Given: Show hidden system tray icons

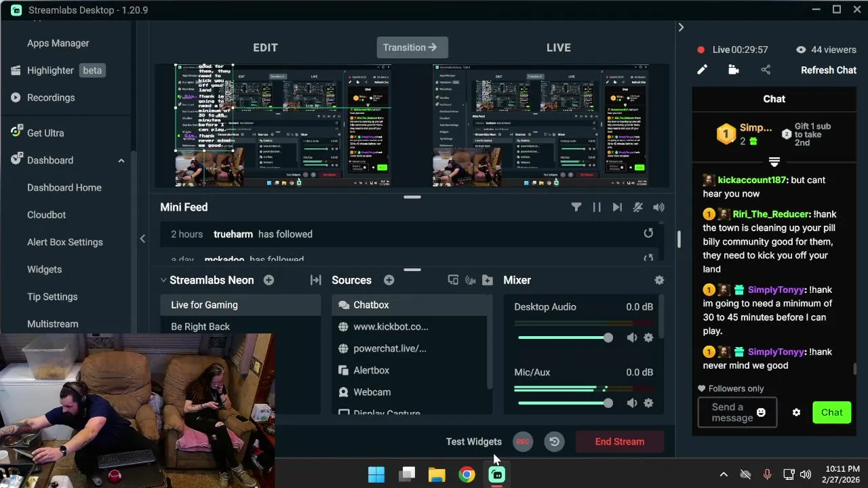Looking at the screenshot, I should coord(724,474).
